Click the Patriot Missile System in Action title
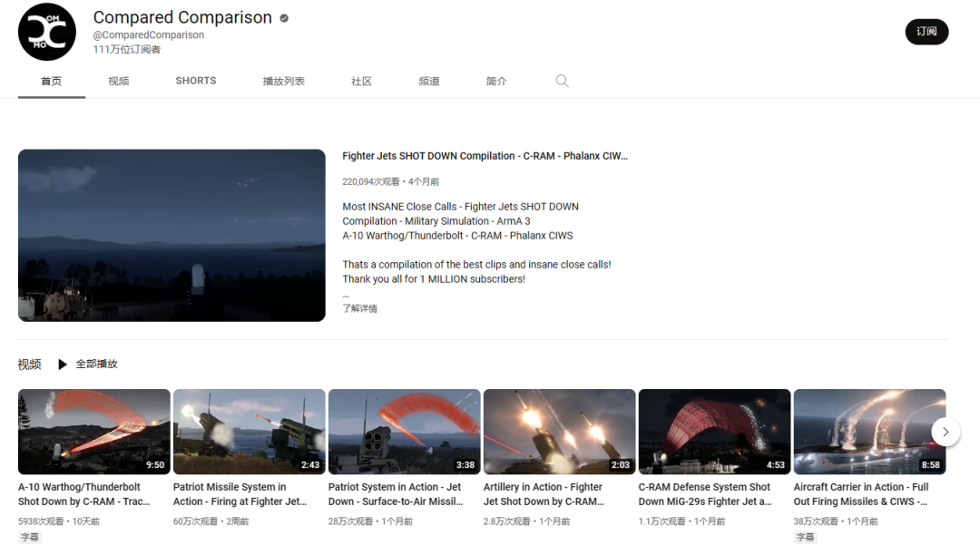 click(240, 494)
